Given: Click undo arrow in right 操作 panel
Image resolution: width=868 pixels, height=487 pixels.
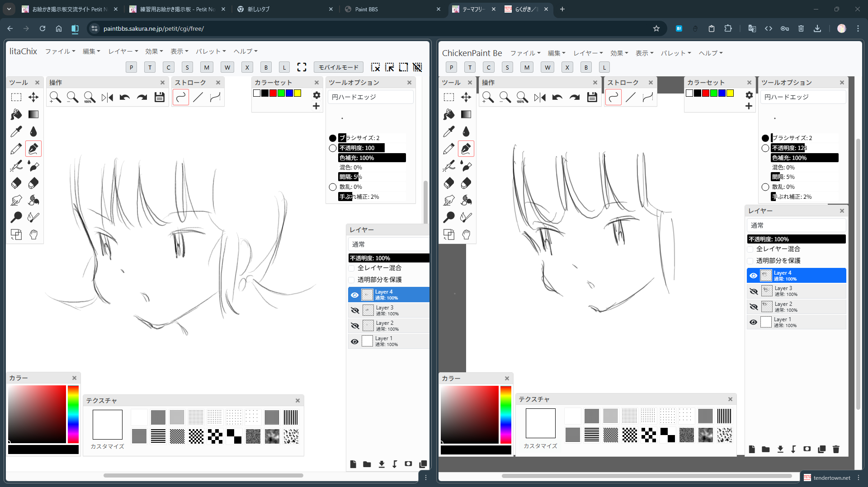Looking at the screenshot, I should pyautogui.click(x=557, y=97).
